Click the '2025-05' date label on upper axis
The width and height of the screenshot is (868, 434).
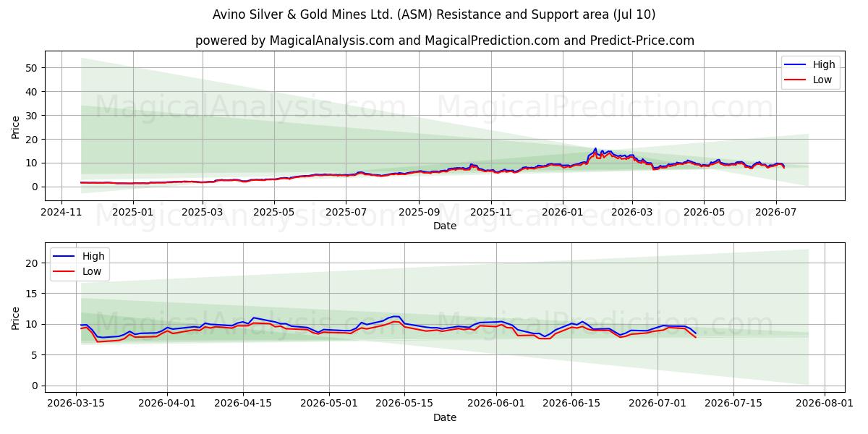[x=274, y=212]
